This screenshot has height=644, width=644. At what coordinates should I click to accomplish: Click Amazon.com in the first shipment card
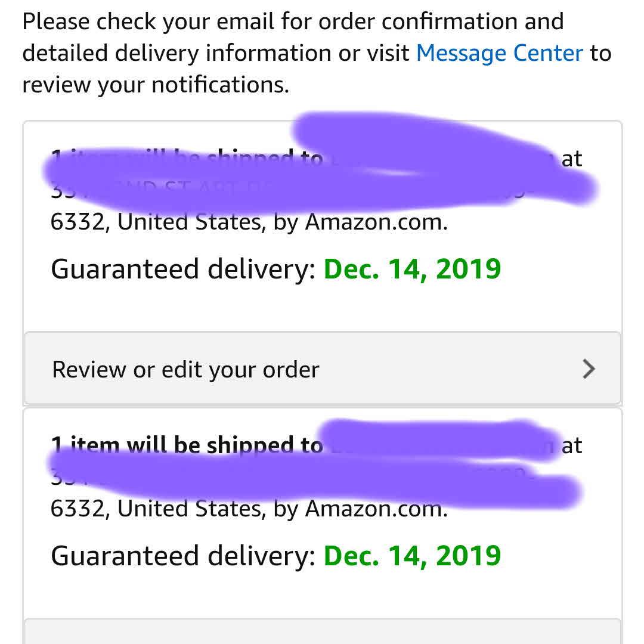pos(376,222)
